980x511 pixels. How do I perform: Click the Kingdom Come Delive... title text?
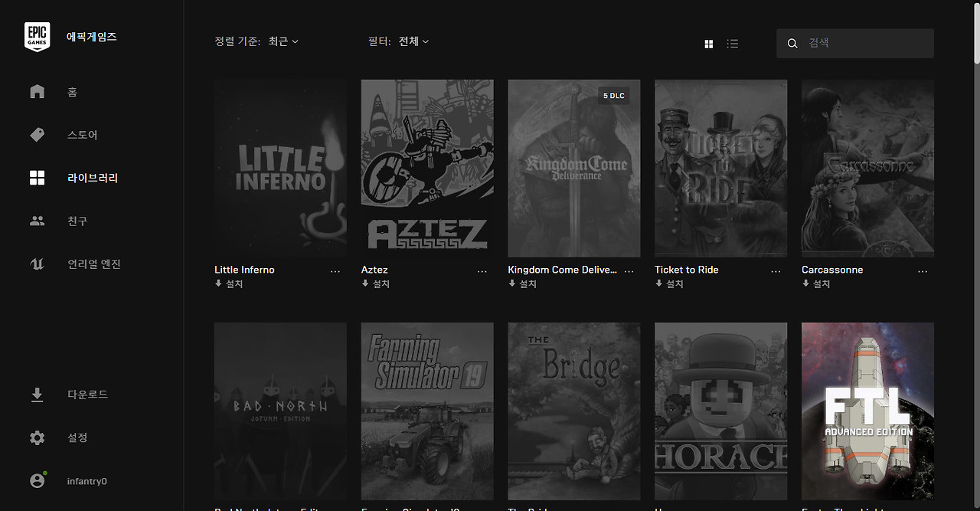(x=563, y=270)
